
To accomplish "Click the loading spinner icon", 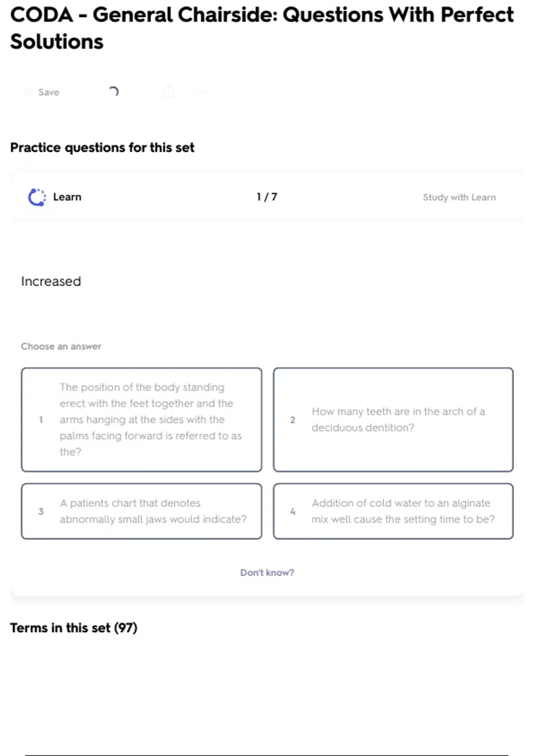I will tap(114, 92).
